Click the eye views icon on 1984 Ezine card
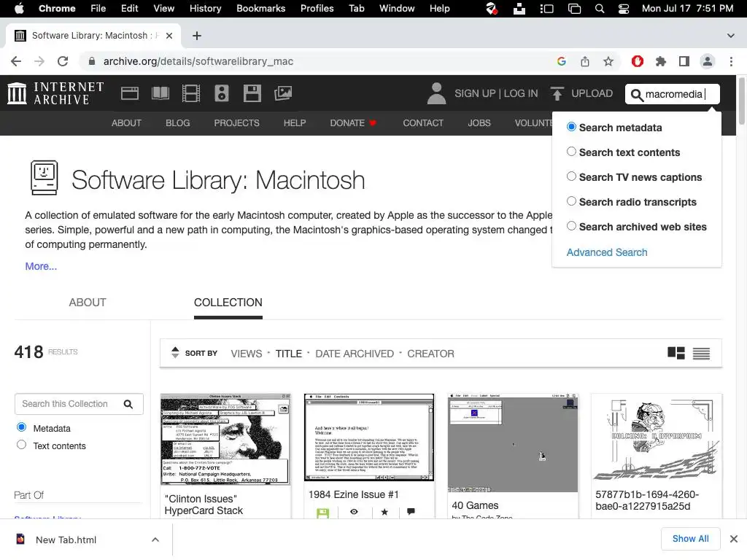 354,512
